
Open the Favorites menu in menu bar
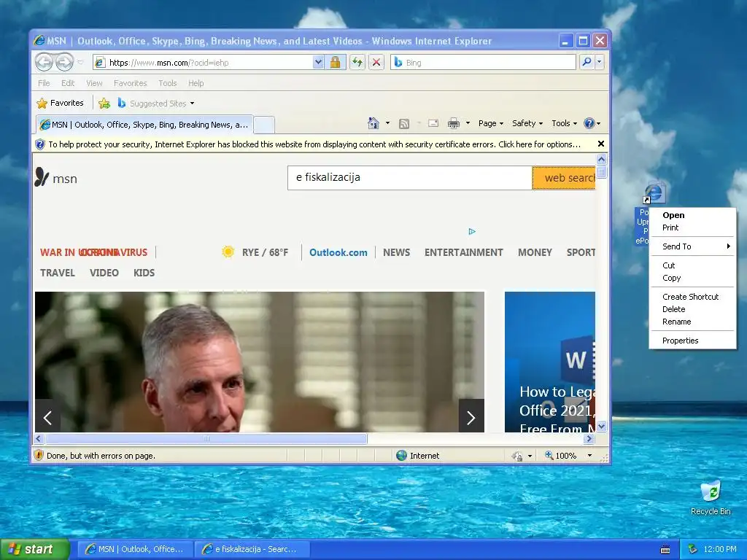130,83
